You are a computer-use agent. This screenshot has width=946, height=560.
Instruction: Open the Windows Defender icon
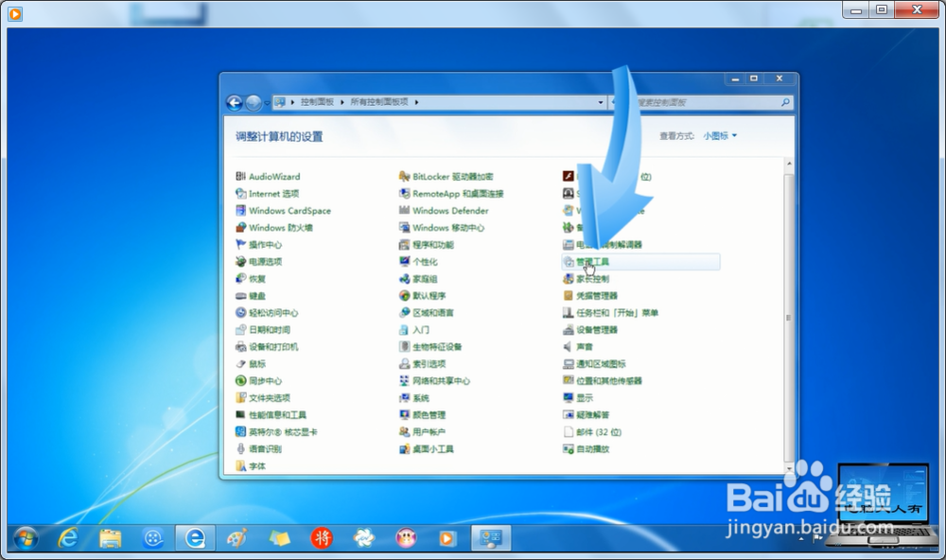coord(404,210)
